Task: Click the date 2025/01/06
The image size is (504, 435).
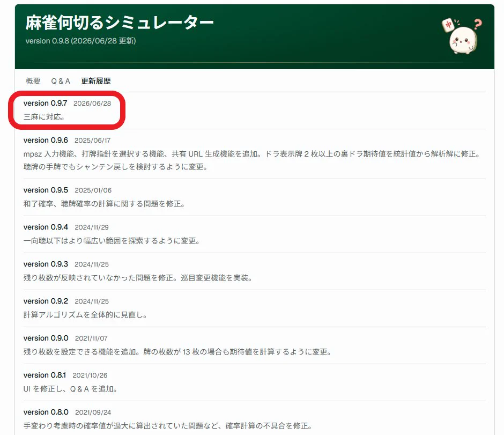Action: coord(93,190)
